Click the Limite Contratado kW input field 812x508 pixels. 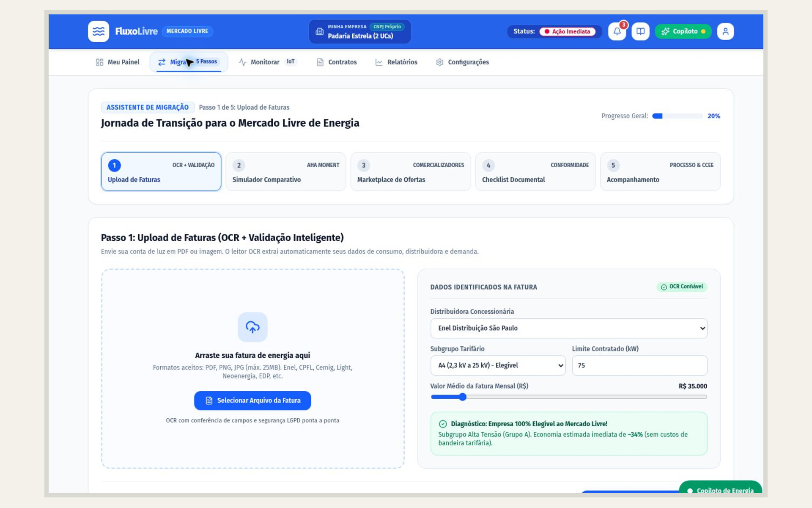[x=639, y=365]
